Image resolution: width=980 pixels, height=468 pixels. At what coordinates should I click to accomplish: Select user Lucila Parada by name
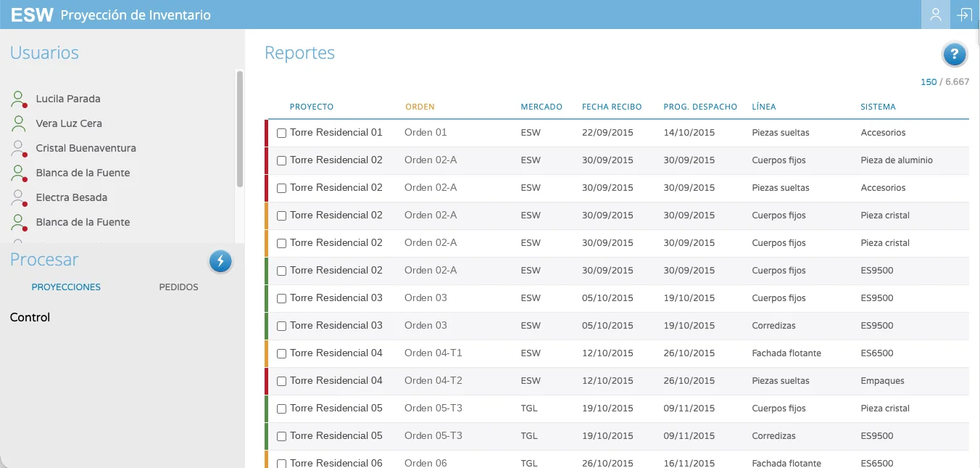click(68, 99)
